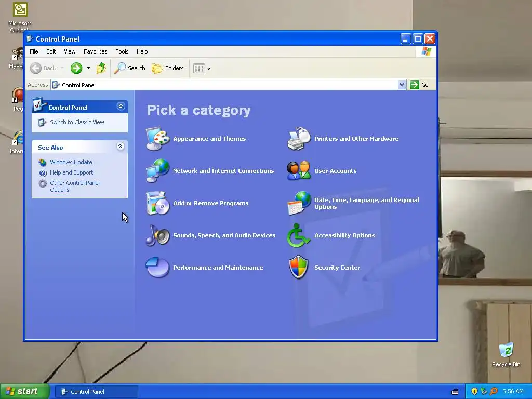
Task: Click the Security Center shield icon
Action: click(x=299, y=268)
